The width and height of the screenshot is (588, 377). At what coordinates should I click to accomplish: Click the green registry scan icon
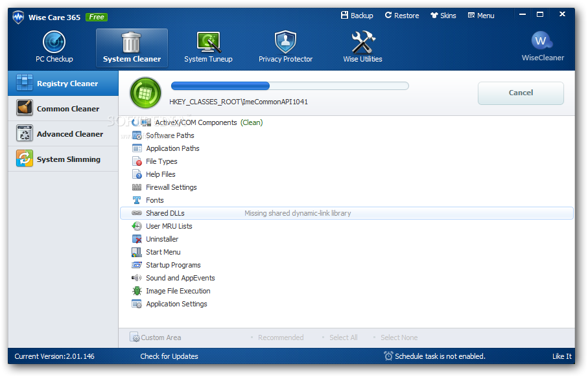tap(145, 93)
